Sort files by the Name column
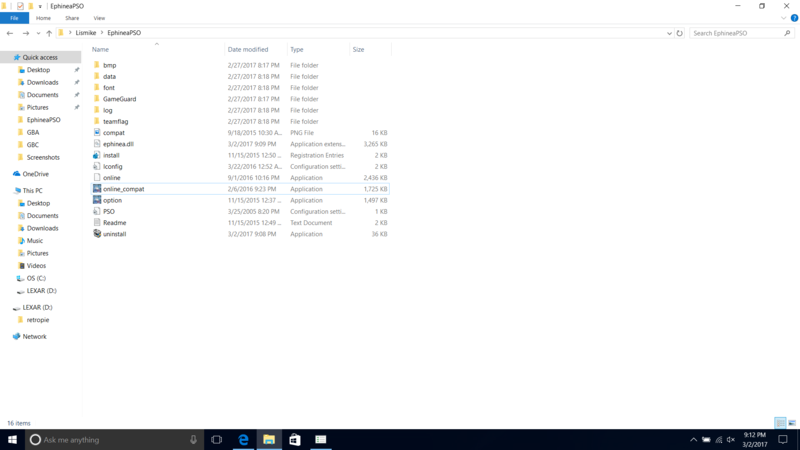The height and width of the screenshot is (450, 800). (x=100, y=49)
